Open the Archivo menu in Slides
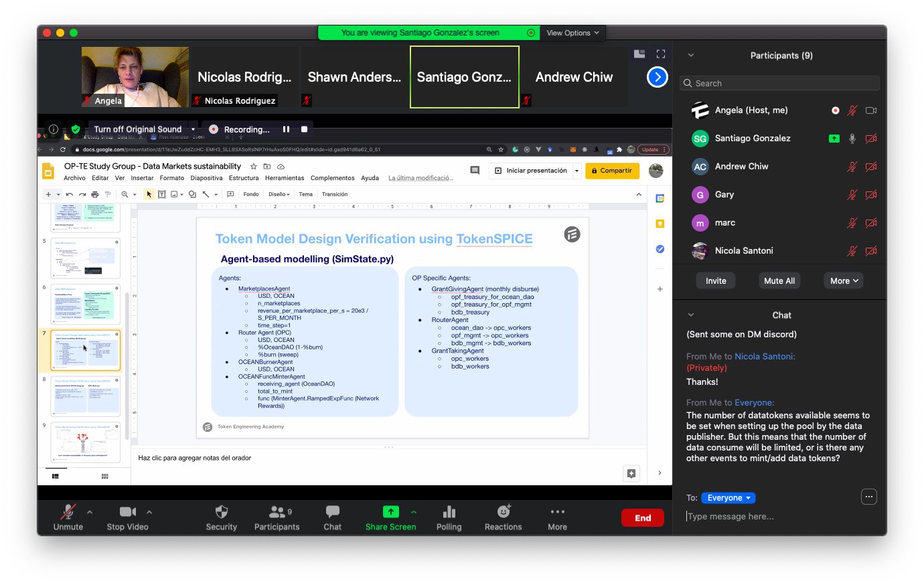Viewport: 924px width, 585px height. coord(74,178)
